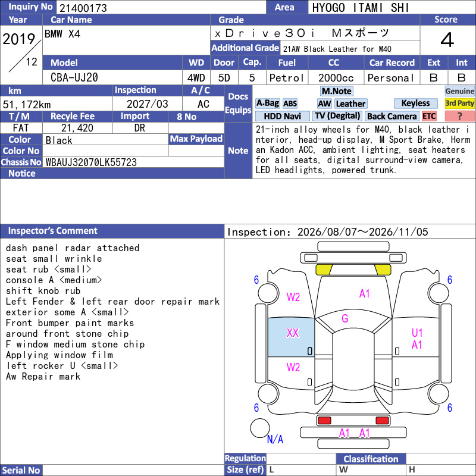This screenshot has width=476, height=476.
Task: Select the TV (Degital) badge
Action: tap(337, 116)
